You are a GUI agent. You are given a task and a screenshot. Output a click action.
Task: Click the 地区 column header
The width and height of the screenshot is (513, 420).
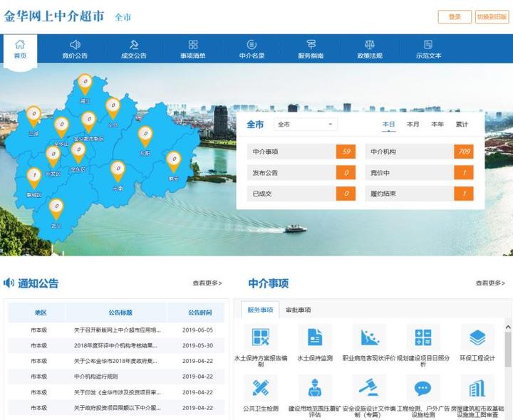(x=41, y=313)
